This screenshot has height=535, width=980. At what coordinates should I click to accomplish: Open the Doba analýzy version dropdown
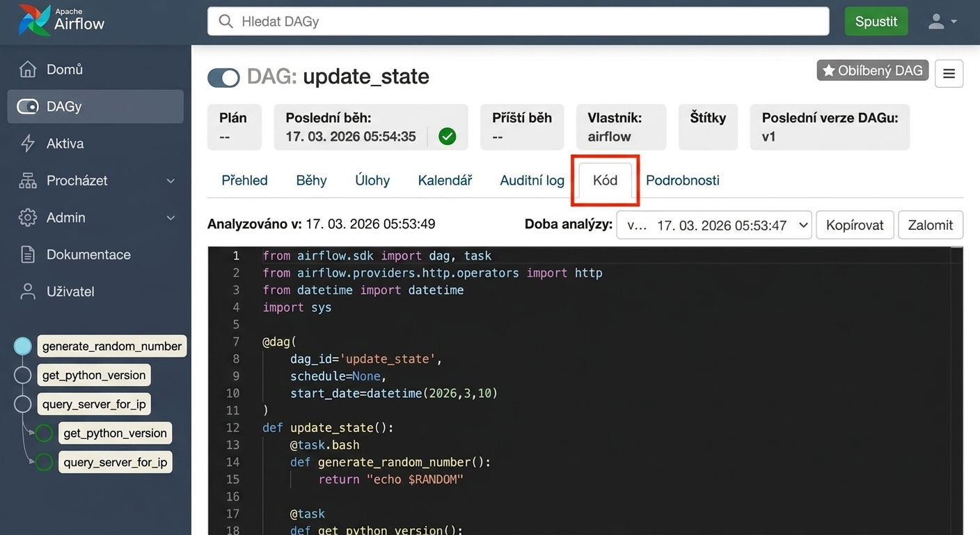tap(714, 225)
